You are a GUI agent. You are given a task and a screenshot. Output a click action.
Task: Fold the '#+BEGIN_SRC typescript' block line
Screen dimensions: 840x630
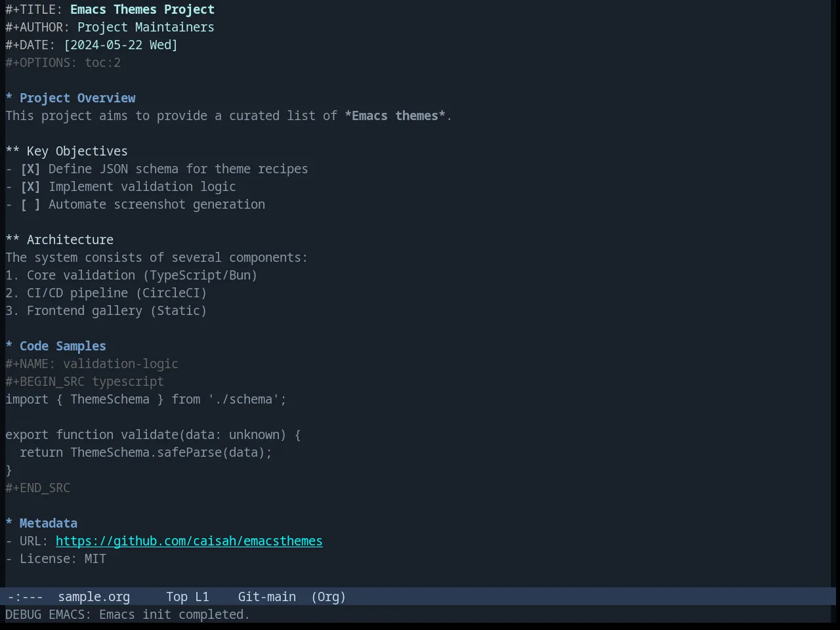tap(85, 382)
